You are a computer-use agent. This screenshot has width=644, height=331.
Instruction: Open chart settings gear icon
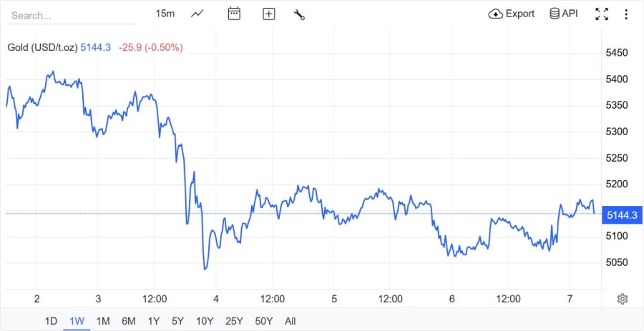[623, 299]
